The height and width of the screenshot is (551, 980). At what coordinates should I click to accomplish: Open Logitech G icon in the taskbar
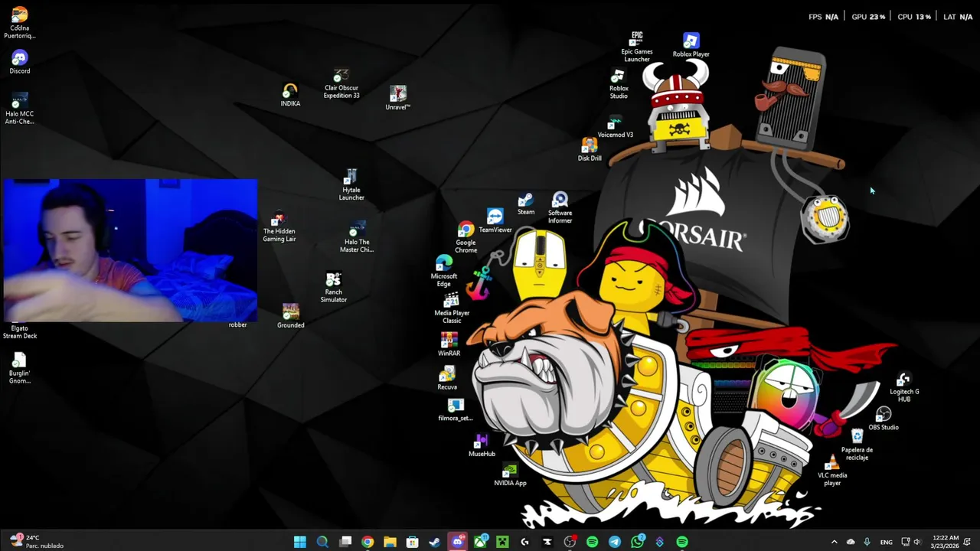point(524,542)
